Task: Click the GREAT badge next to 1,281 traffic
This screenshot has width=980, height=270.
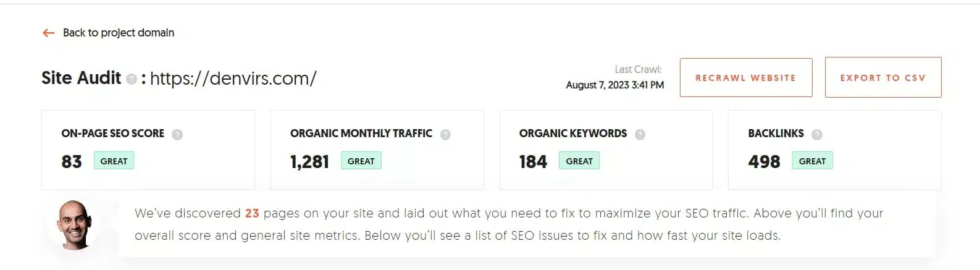Action: [361, 161]
